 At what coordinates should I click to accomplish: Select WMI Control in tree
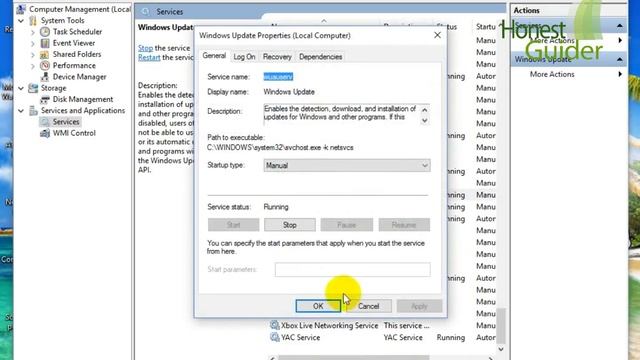(74, 133)
